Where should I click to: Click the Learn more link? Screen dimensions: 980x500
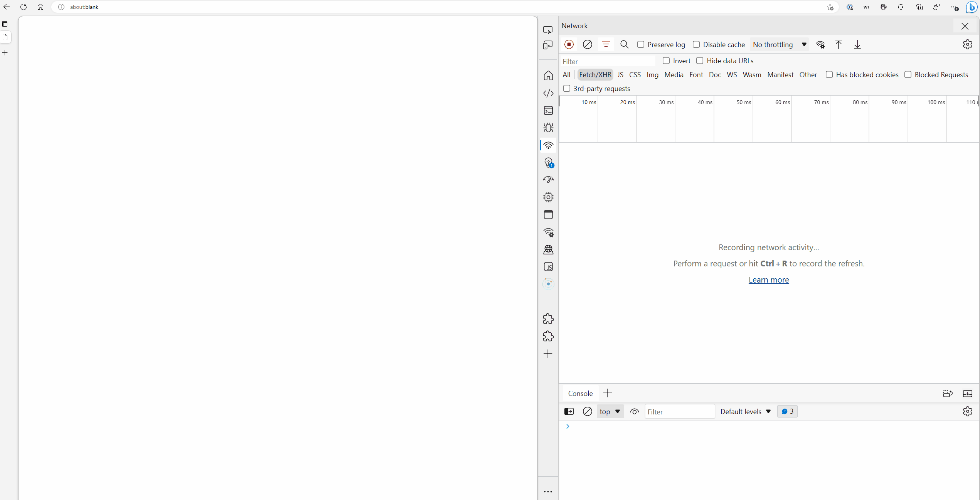[768, 280]
